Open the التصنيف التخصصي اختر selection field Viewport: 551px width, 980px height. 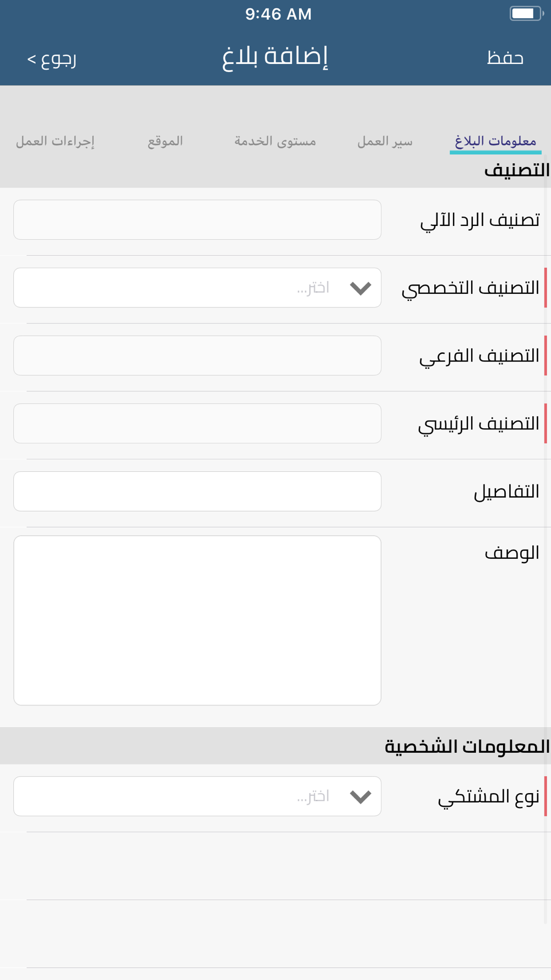197,288
